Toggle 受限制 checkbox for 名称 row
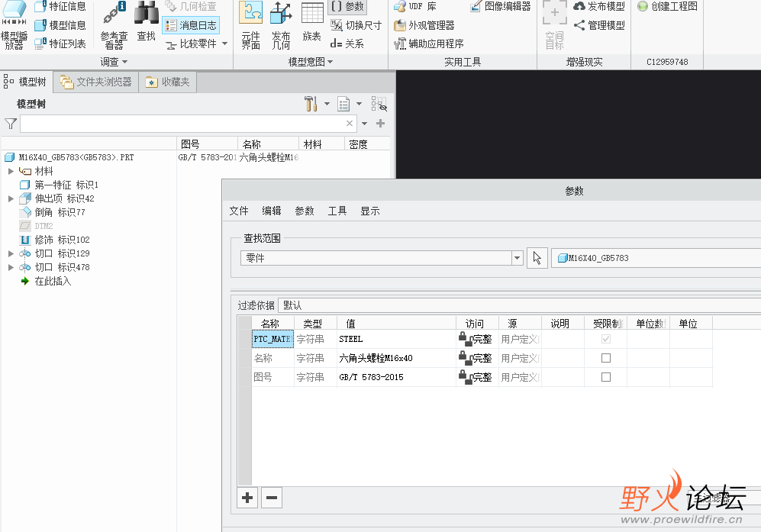The height and width of the screenshot is (532, 761). point(606,358)
